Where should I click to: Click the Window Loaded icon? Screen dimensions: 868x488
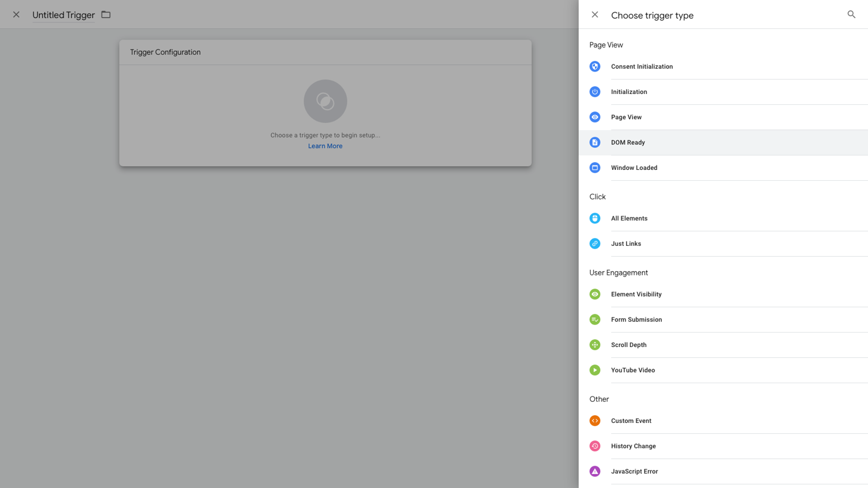(x=595, y=168)
